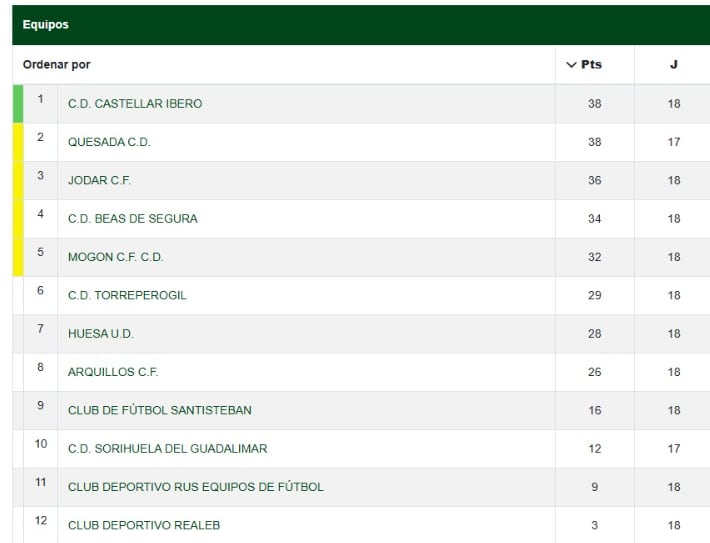The height and width of the screenshot is (543, 710).
Task: Click yellow position marker beside QUESADA C.D.
Action: [17, 142]
